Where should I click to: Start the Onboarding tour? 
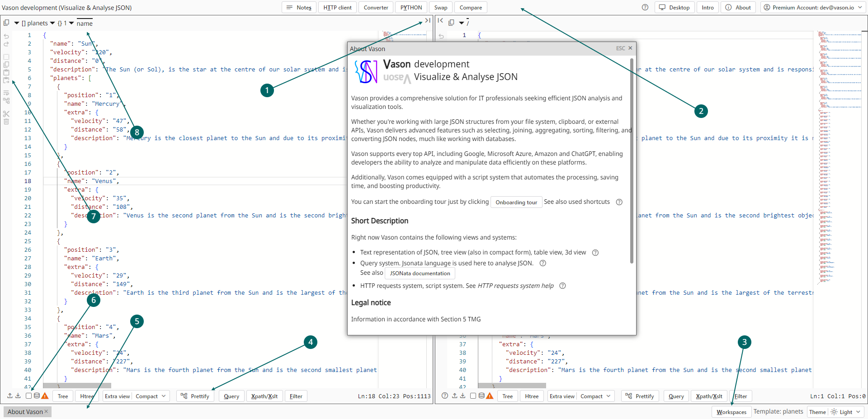[x=516, y=202]
